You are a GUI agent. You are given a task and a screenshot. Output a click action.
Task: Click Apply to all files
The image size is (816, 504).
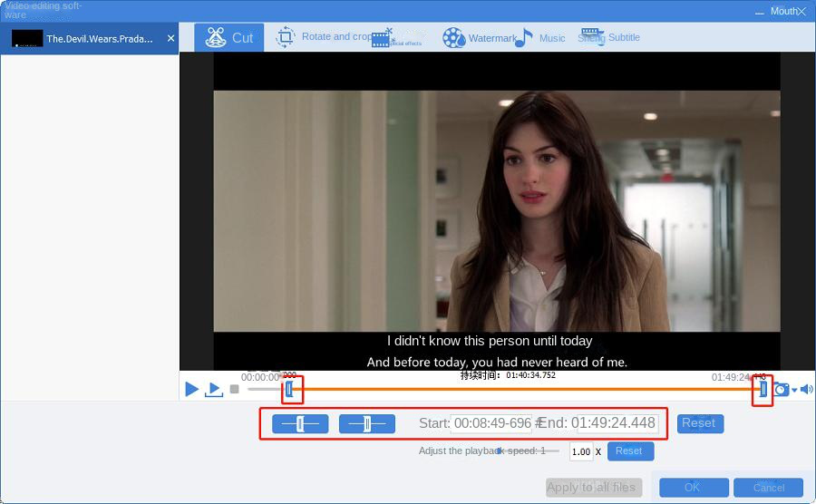point(594,488)
